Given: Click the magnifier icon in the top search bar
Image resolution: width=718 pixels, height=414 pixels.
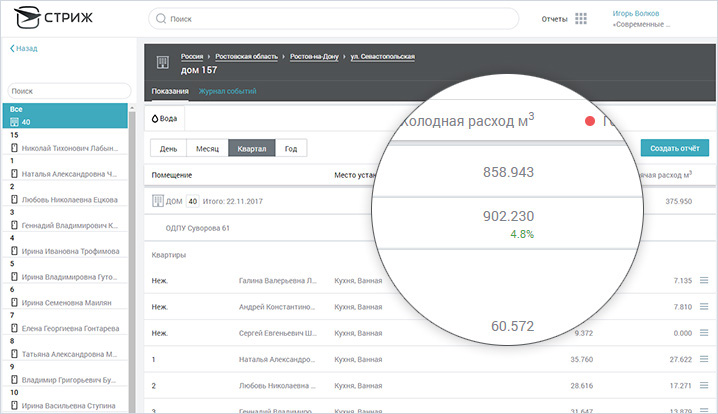Looking at the screenshot, I should 161,19.
